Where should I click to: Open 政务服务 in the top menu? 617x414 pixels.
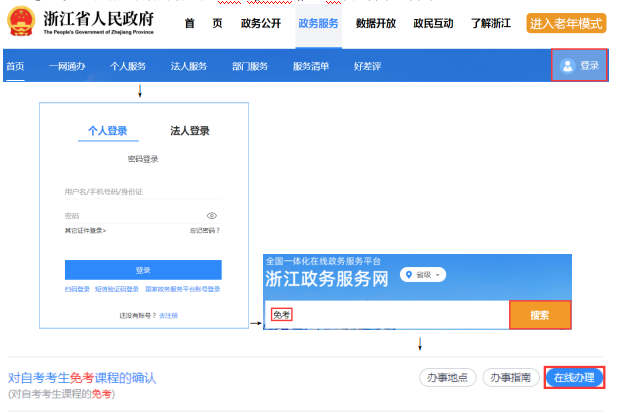pyautogui.click(x=318, y=23)
